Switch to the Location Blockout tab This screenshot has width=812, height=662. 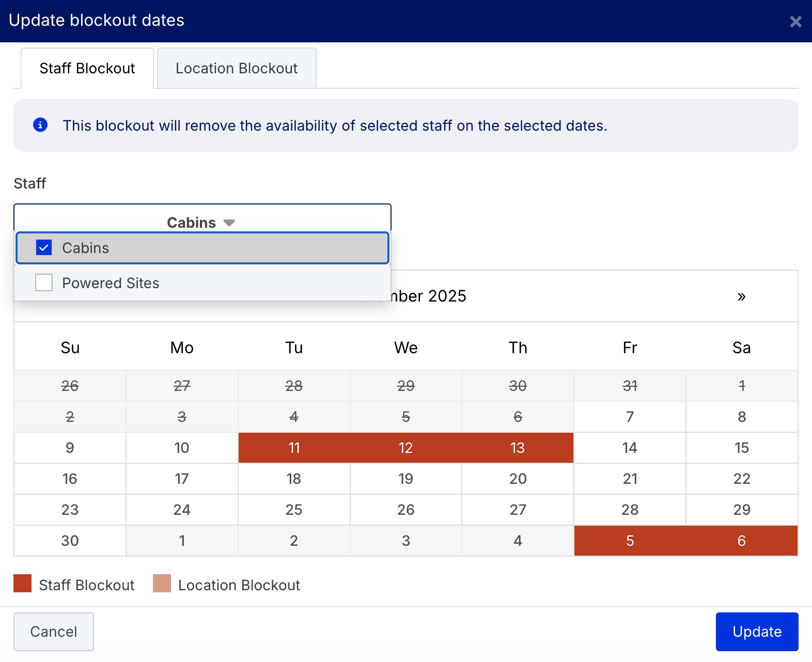click(x=237, y=68)
